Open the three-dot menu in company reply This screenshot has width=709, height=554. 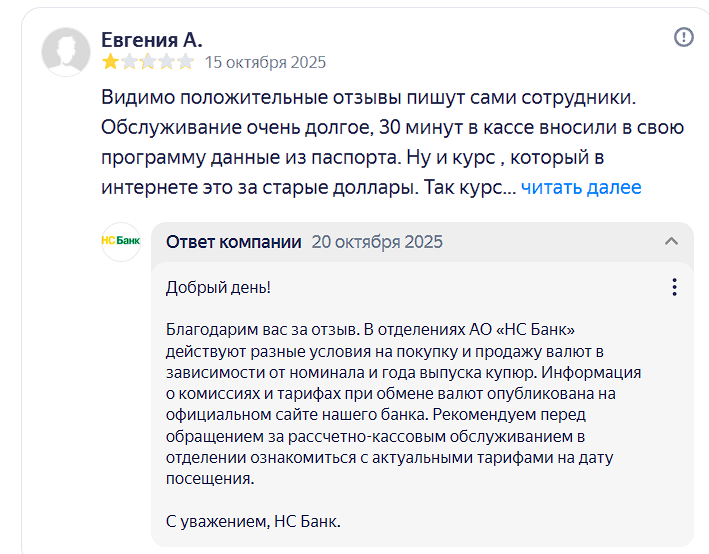(674, 287)
